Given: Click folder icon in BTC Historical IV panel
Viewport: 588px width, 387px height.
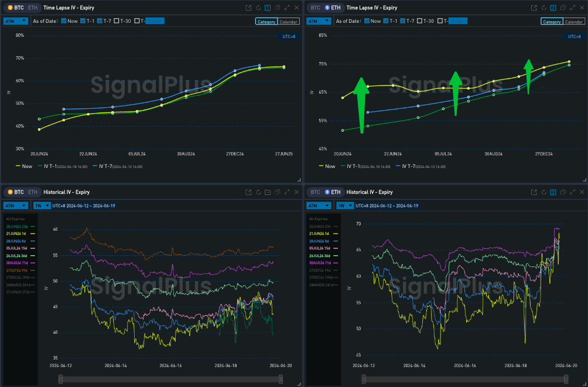Looking at the screenshot, I should [x=267, y=192].
